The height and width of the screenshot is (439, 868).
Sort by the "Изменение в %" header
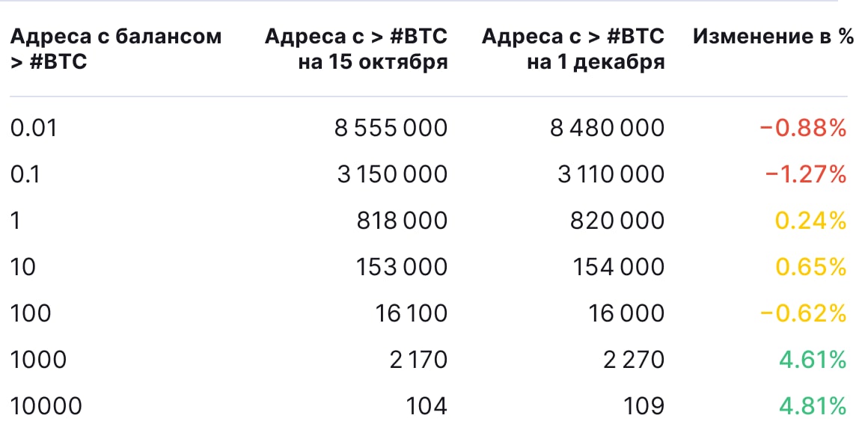pyautogui.click(x=773, y=37)
